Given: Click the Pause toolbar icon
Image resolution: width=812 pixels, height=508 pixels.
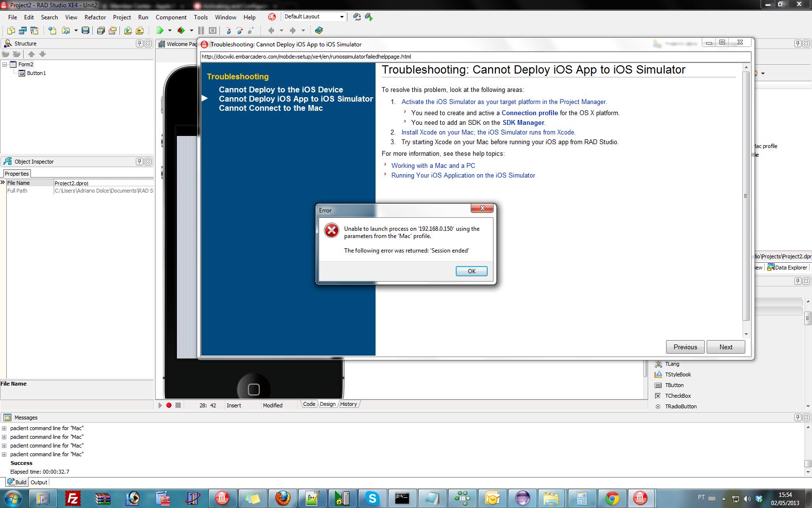Looking at the screenshot, I should (201, 30).
